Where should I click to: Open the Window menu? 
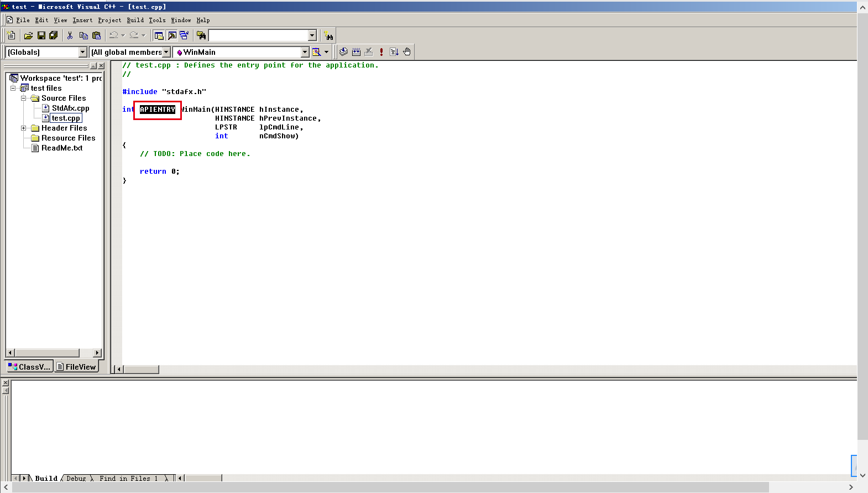pyautogui.click(x=181, y=20)
